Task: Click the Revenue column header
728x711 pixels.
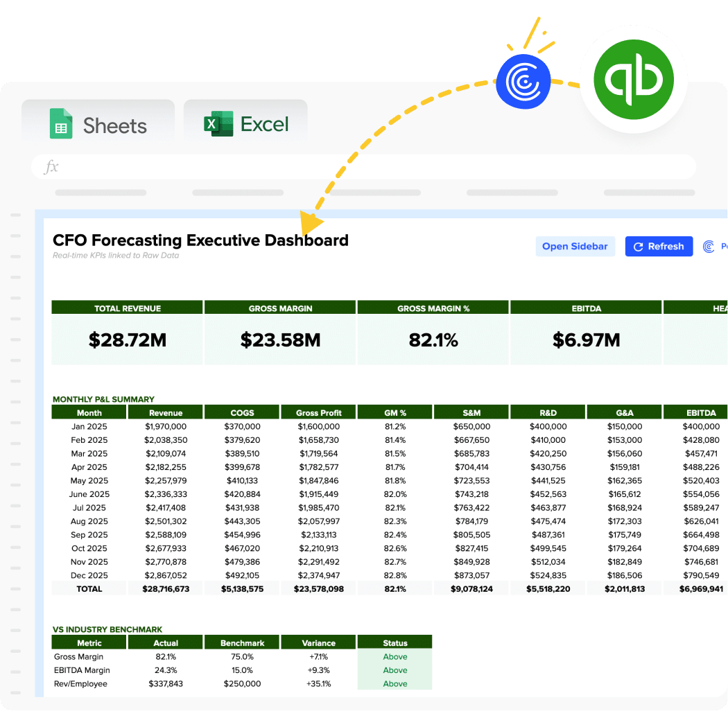Action: click(x=165, y=412)
